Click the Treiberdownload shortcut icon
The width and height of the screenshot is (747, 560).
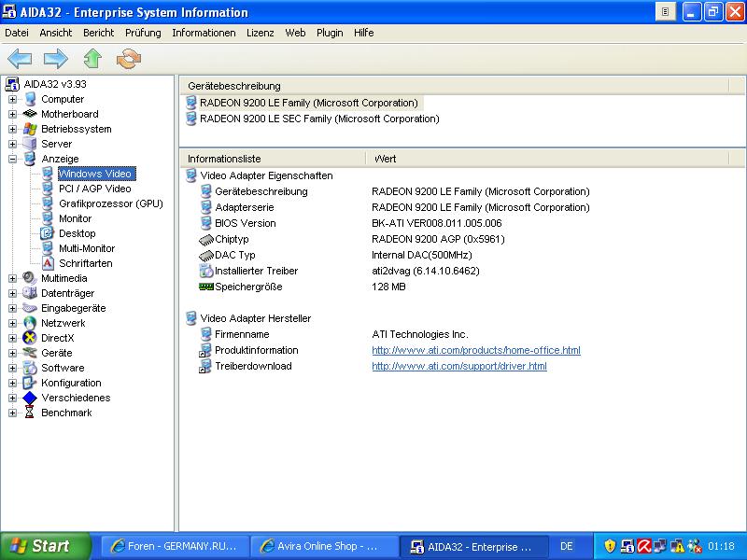pyautogui.click(x=205, y=366)
